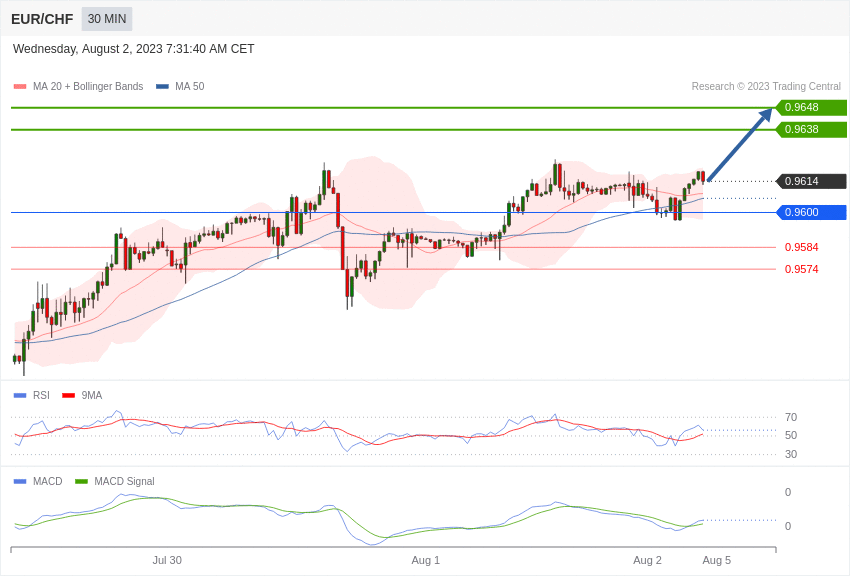
Task: Click the 0.9638 green target price tag
Action: click(x=810, y=129)
